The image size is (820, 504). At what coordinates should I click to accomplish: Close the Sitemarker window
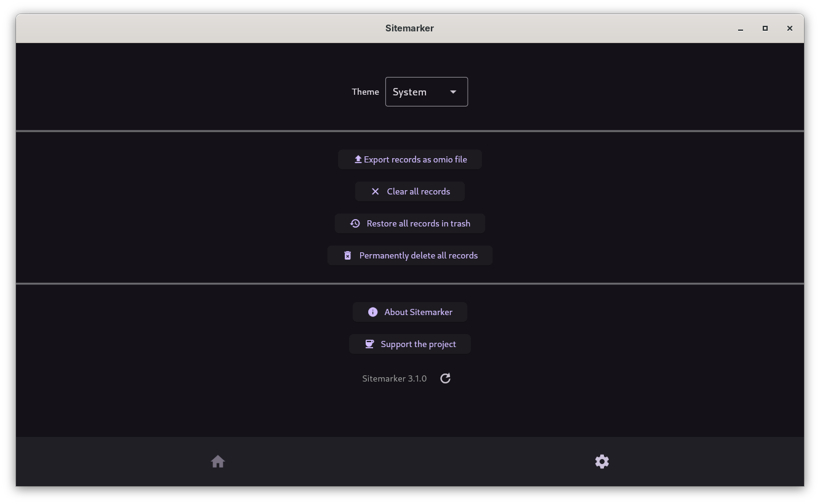coord(790,28)
